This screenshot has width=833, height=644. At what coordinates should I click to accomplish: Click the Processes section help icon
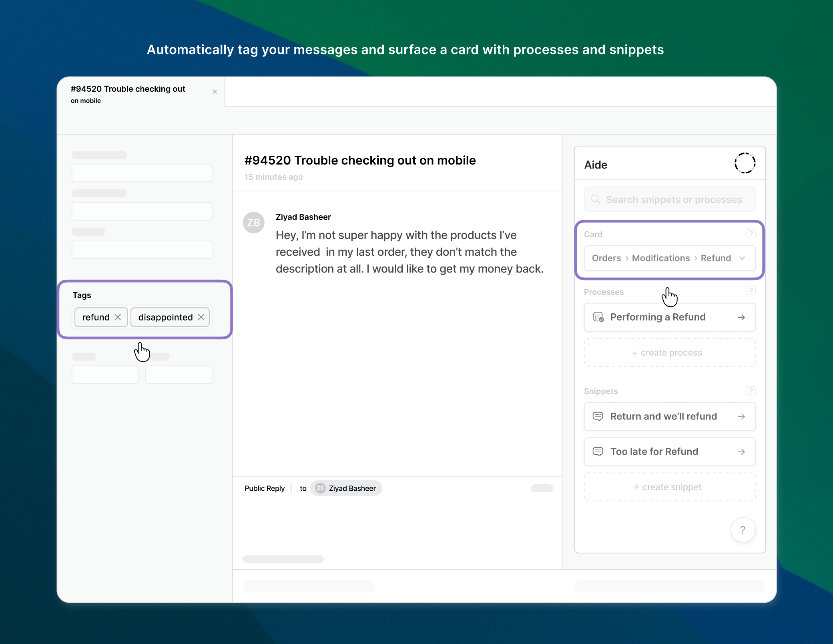(751, 291)
